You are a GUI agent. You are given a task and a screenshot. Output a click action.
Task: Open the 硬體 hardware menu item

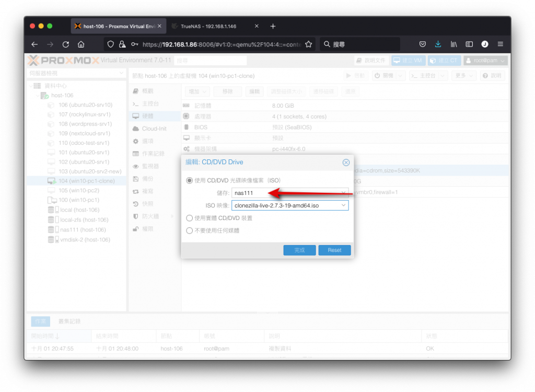pyautogui.click(x=155, y=116)
